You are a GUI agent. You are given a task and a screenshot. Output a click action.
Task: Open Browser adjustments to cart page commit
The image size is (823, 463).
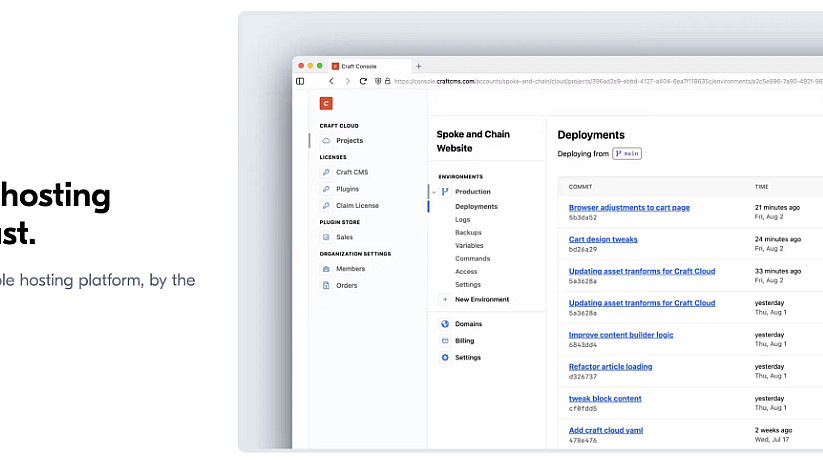(x=629, y=207)
